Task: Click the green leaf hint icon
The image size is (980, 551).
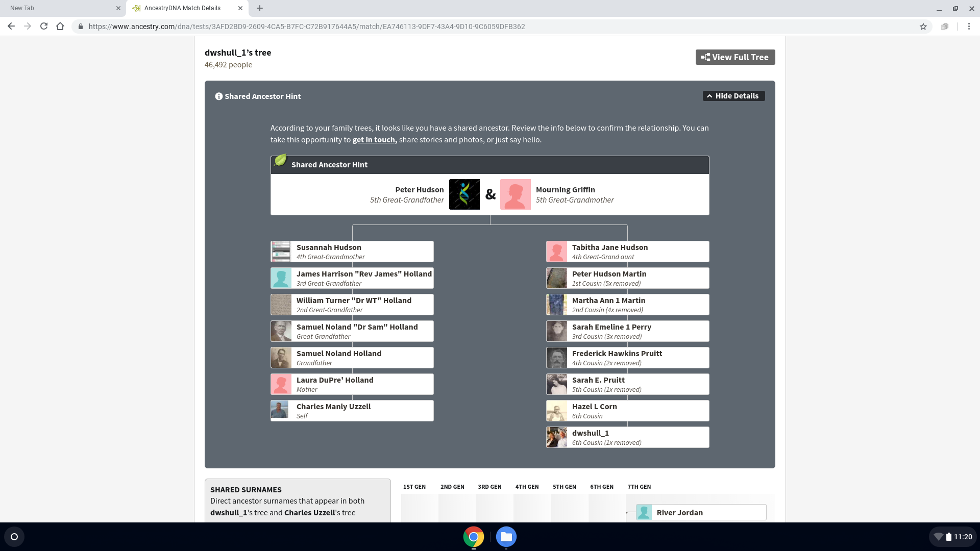Action: tap(280, 160)
